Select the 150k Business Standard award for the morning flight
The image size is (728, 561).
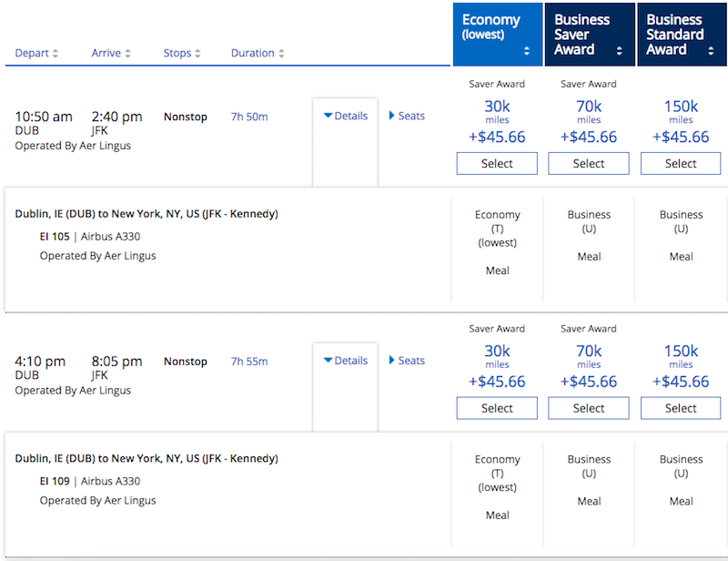click(x=680, y=163)
